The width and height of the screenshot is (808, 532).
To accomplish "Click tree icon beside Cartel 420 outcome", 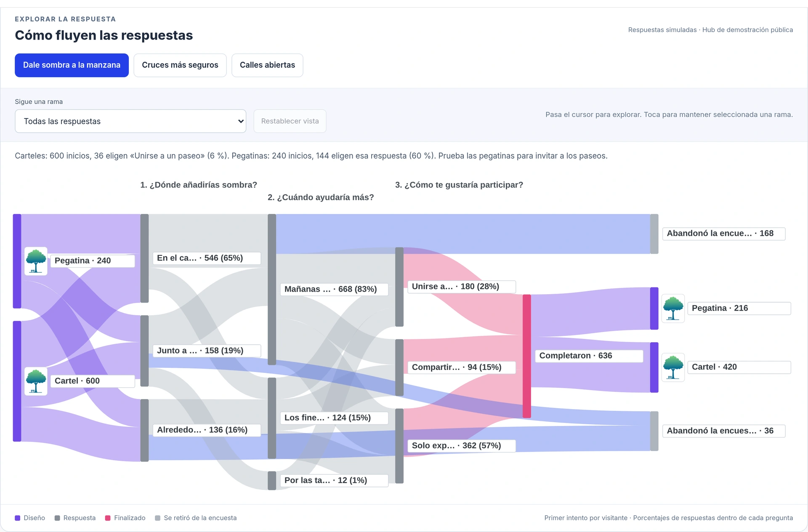I will (x=673, y=367).
